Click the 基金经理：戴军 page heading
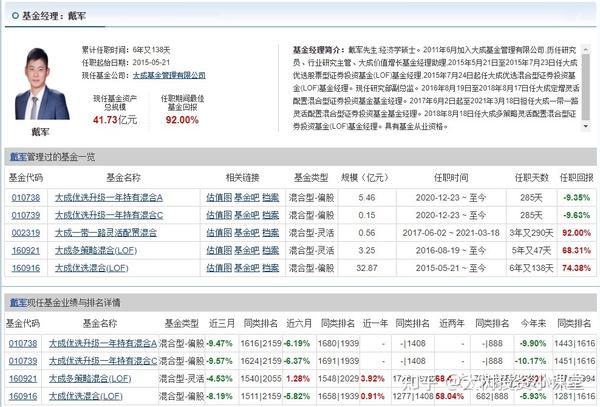 pos(54,16)
